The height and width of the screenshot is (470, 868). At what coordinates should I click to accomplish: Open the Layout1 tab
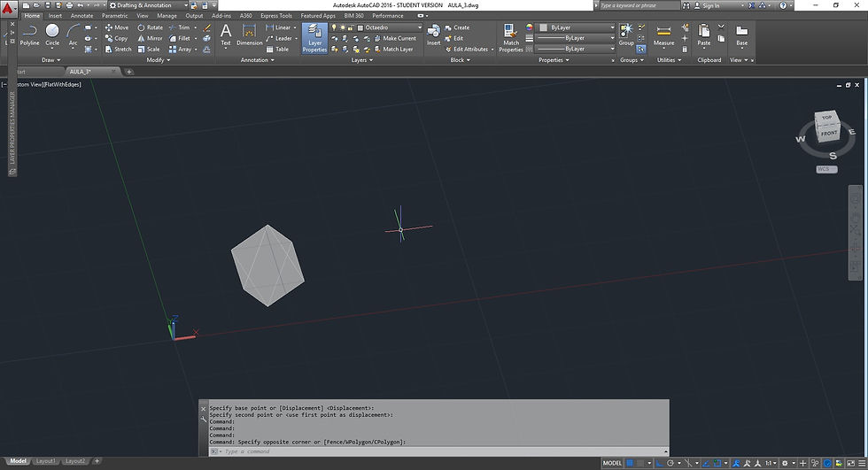coord(47,461)
